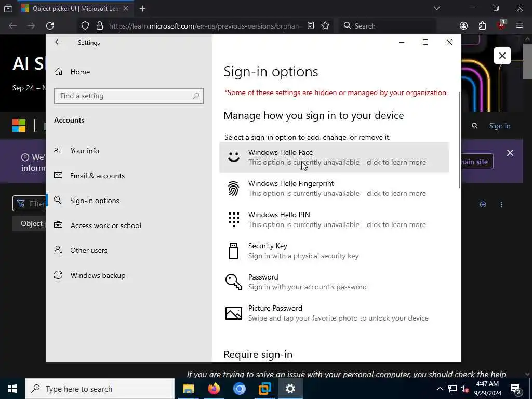
Task: Select the Windows Hello PIN option
Action: click(334, 220)
